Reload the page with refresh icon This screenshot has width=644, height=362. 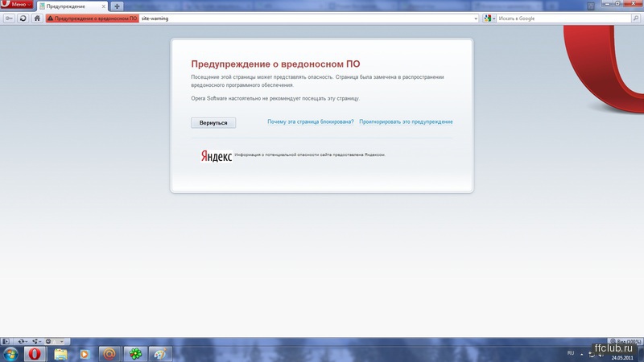pos(23,19)
